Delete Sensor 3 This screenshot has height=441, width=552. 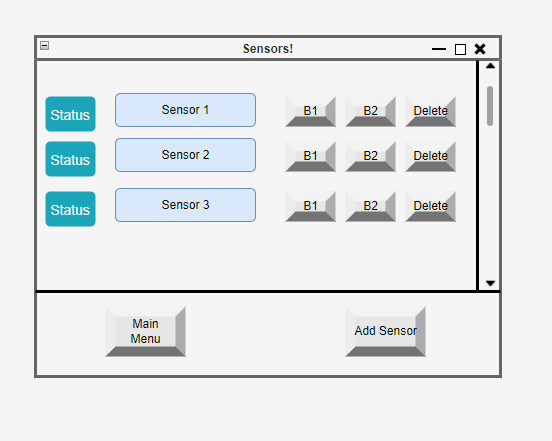(x=430, y=206)
